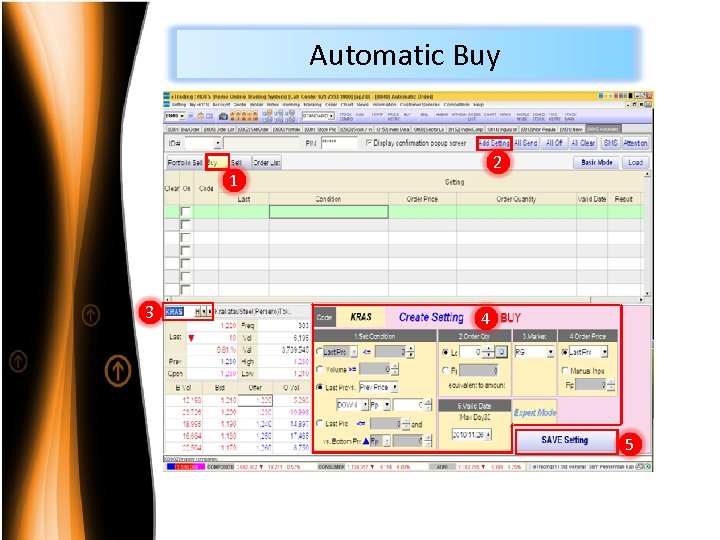Click the Q button beside the Lot quantity

pos(501,352)
